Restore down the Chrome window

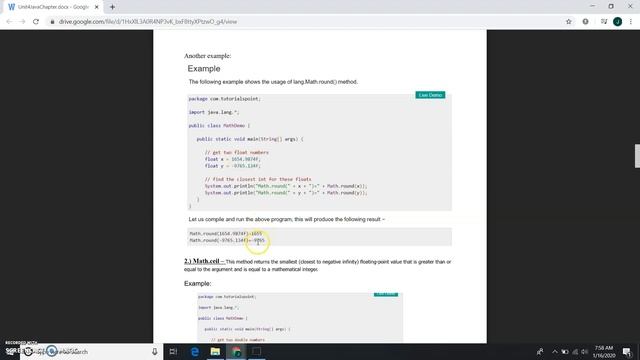(x=611, y=6)
